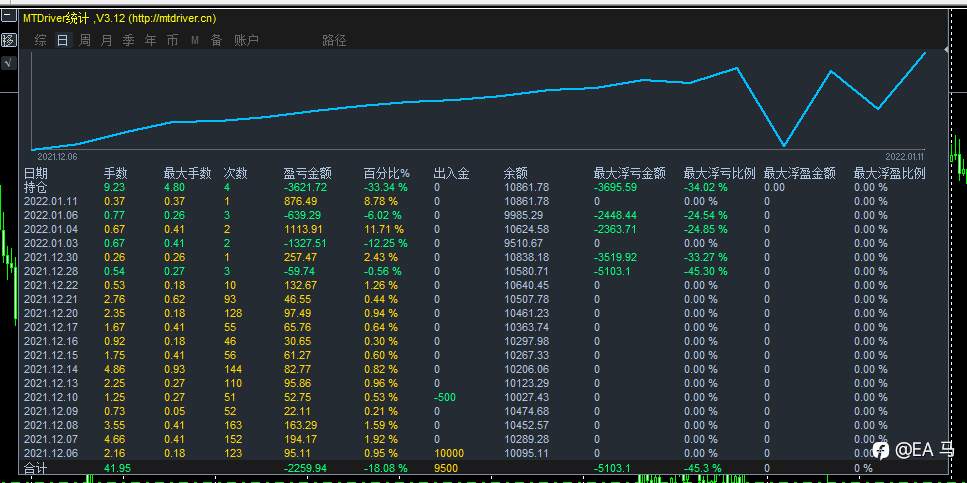
Task: Select the 2022.01.06 date row
Action: click(49, 215)
